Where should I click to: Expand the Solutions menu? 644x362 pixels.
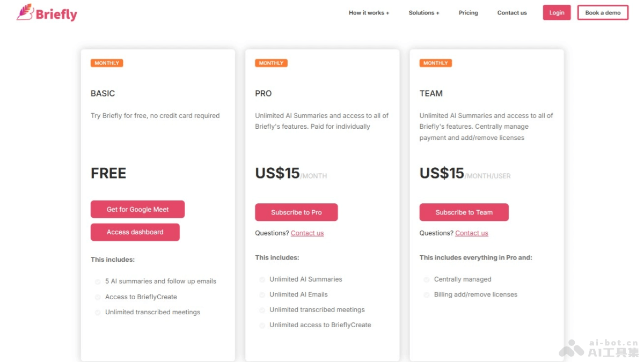tap(424, 12)
